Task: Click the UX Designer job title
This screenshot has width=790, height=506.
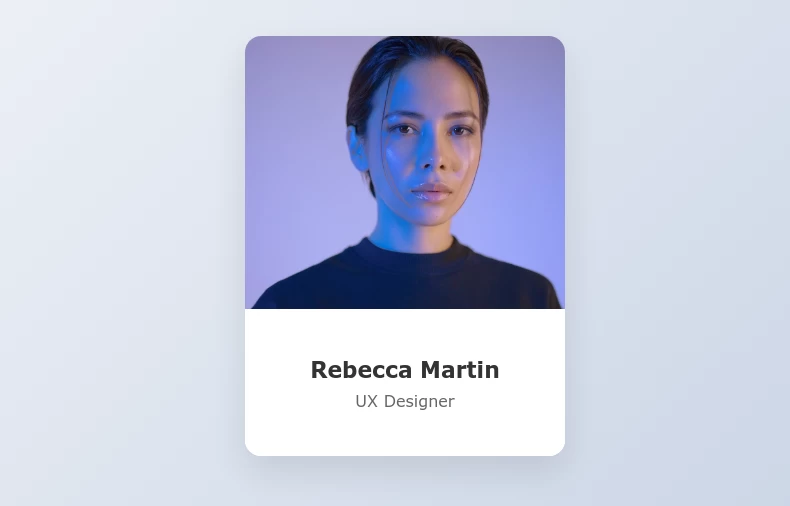Action: tap(405, 401)
